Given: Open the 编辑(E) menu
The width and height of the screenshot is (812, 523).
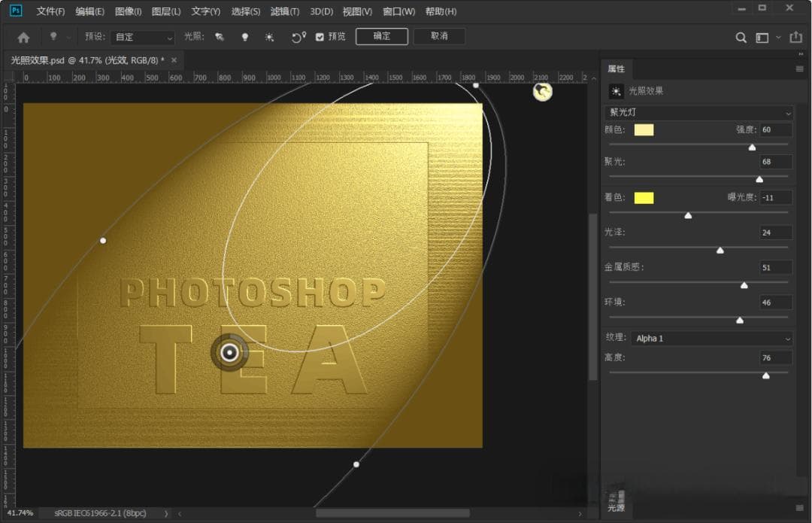Looking at the screenshot, I should coord(89,11).
